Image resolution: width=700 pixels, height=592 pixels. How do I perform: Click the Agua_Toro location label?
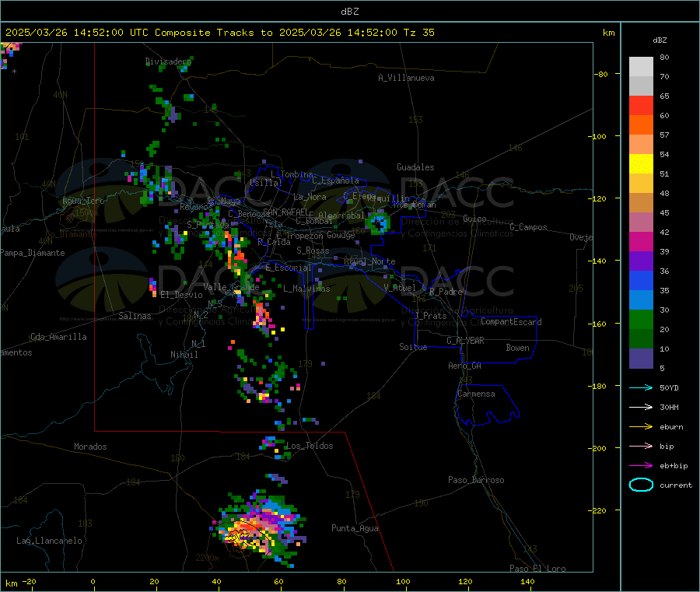tap(83, 201)
